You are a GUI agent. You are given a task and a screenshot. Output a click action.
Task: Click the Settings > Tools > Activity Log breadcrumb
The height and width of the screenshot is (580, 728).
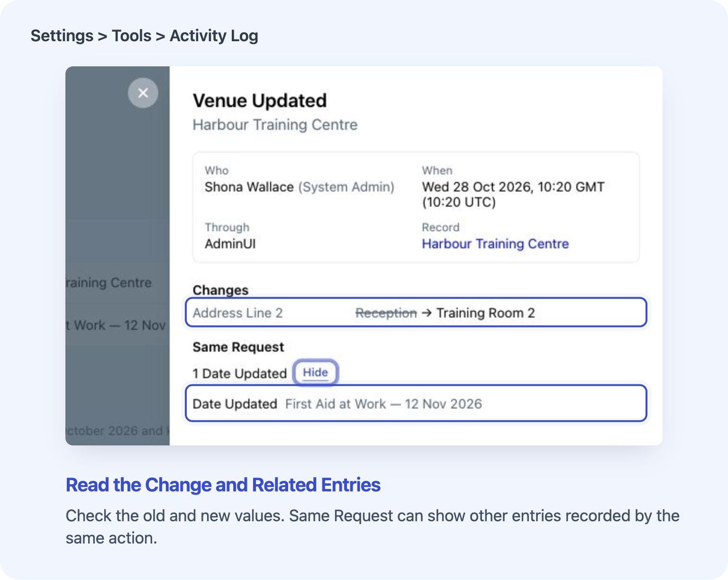(x=145, y=36)
